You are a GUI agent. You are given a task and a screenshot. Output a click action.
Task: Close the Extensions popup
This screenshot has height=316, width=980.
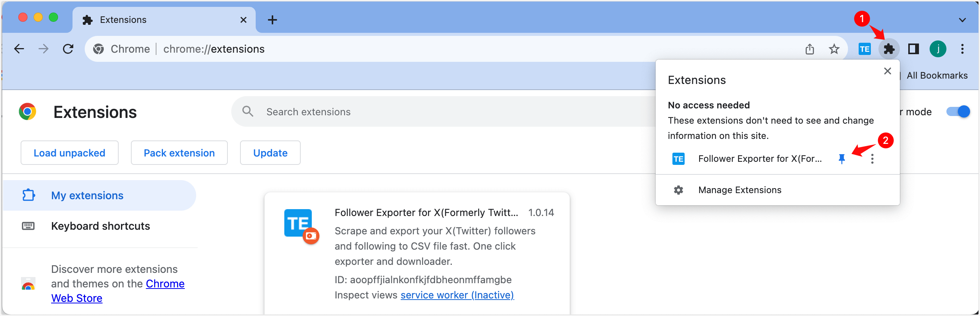887,71
